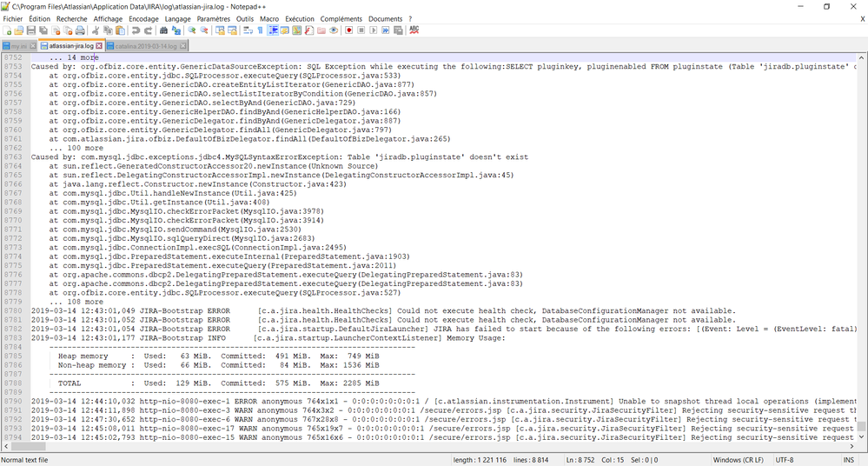
Task: Click the vertical scrollbar thumb
Action: 861,426
